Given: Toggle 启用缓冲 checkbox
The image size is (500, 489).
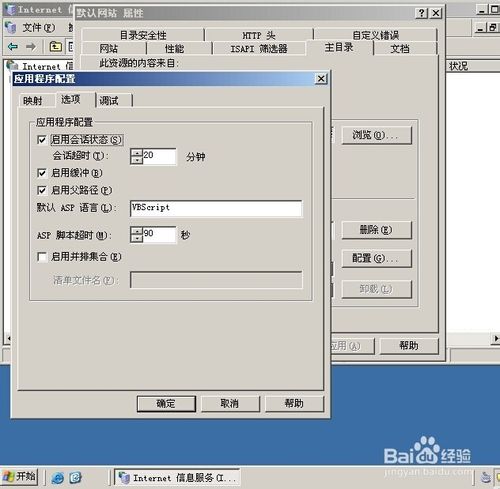Looking at the screenshot, I should click(42, 173).
